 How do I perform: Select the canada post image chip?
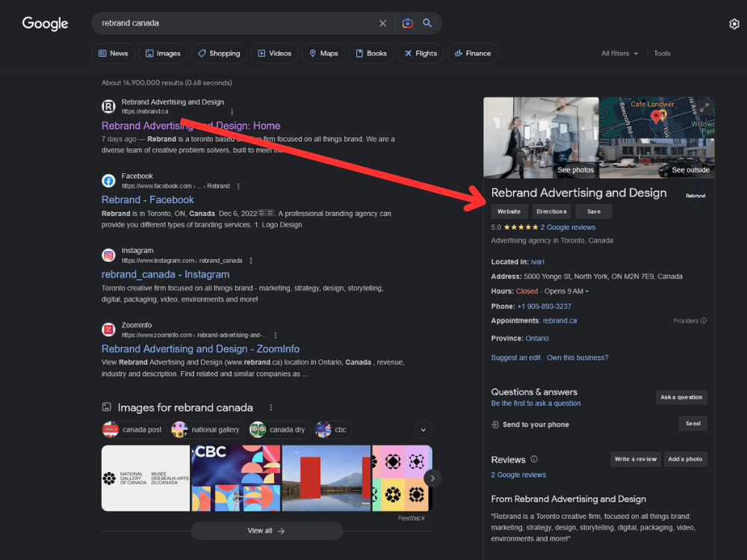click(134, 430)
